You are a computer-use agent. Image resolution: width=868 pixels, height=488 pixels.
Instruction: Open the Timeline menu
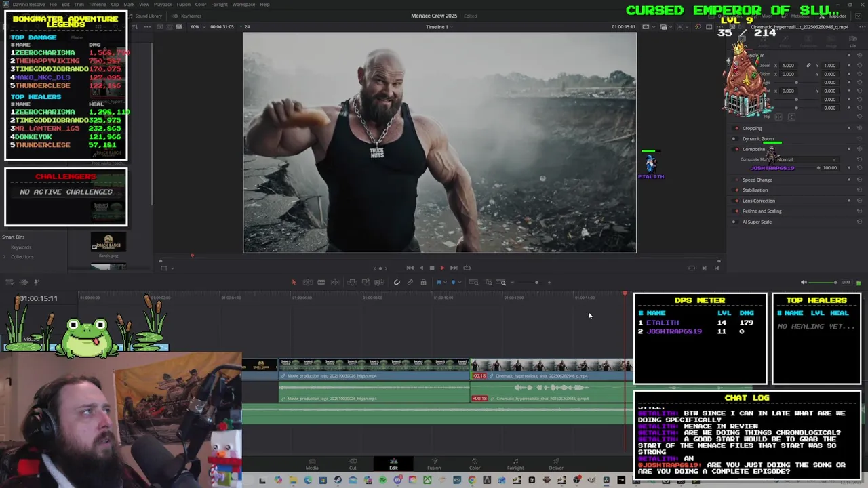click(97, 5)
